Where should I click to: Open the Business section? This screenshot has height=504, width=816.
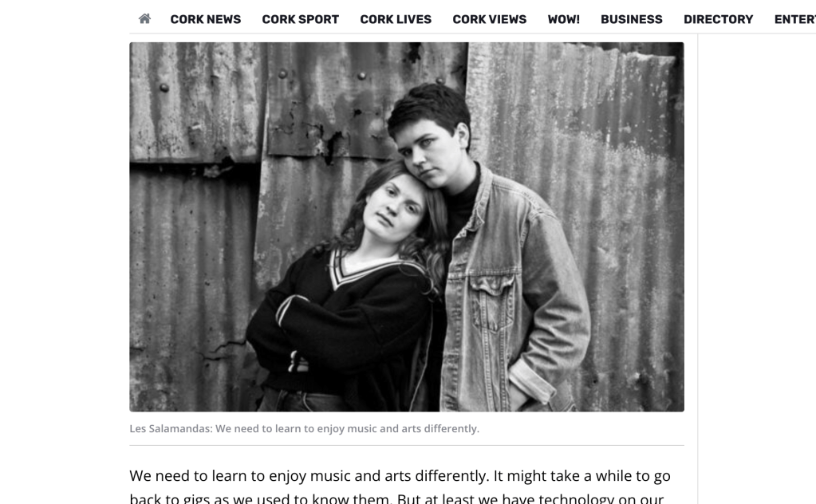(631, 19)
